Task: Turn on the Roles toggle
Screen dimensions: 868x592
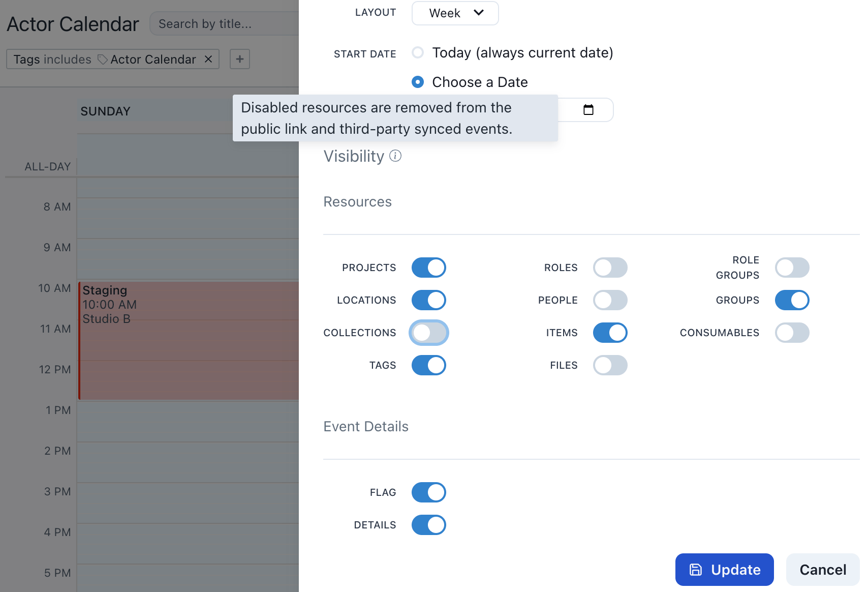Action: tap(610, 268)
